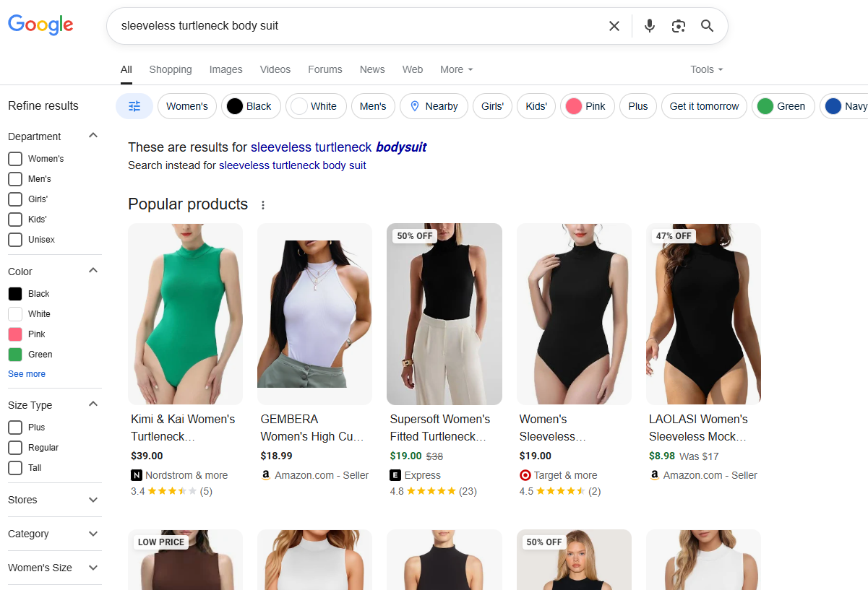Click the Men's filter chip

373,106
